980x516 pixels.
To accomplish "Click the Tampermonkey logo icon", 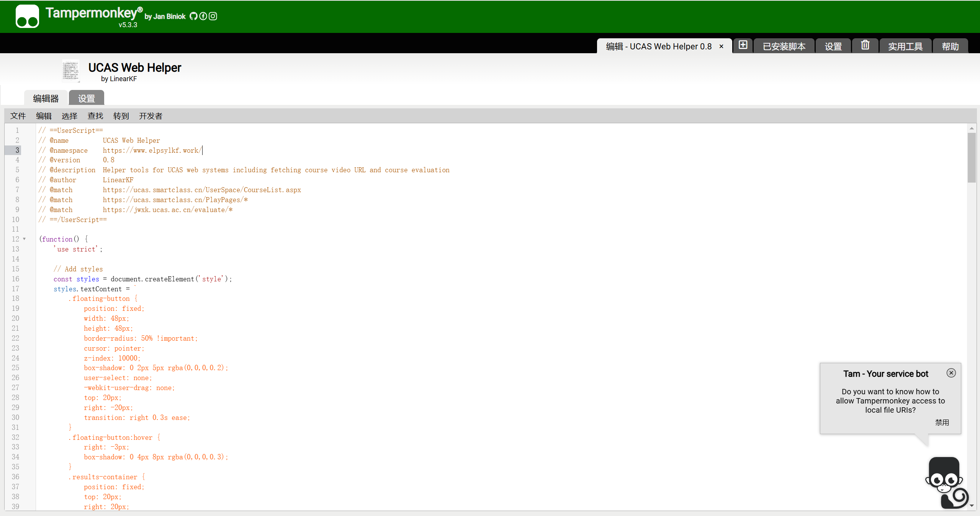I will tap(27, 16).
